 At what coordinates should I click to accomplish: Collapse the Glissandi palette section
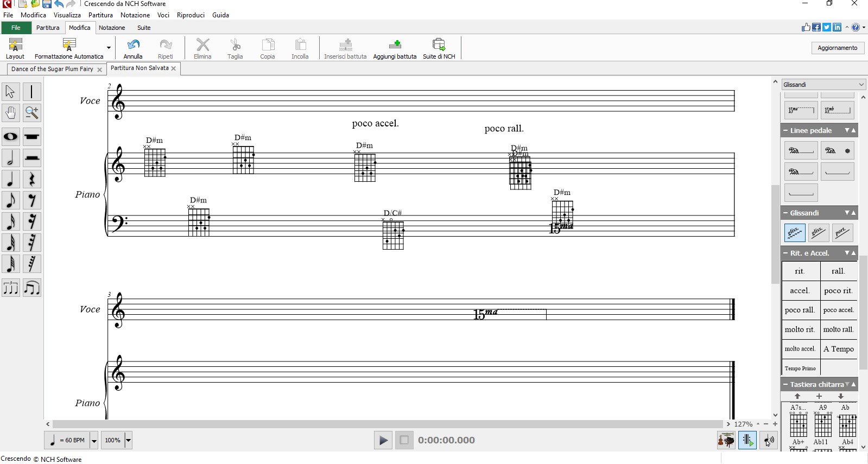785,213
